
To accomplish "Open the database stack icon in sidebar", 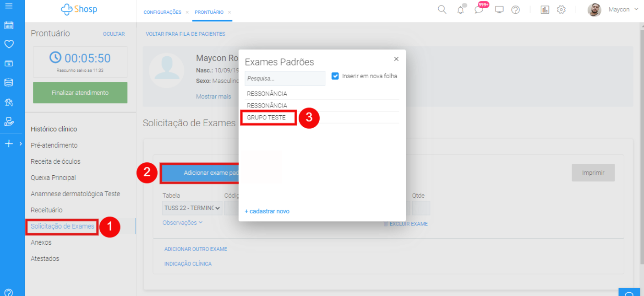I will (9, 83).
